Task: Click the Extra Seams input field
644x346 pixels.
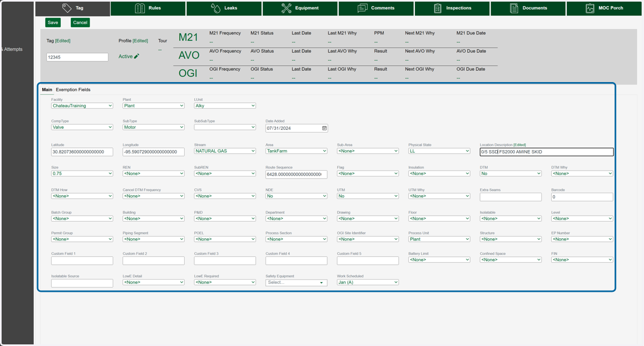Action: (x=510, y=197)
